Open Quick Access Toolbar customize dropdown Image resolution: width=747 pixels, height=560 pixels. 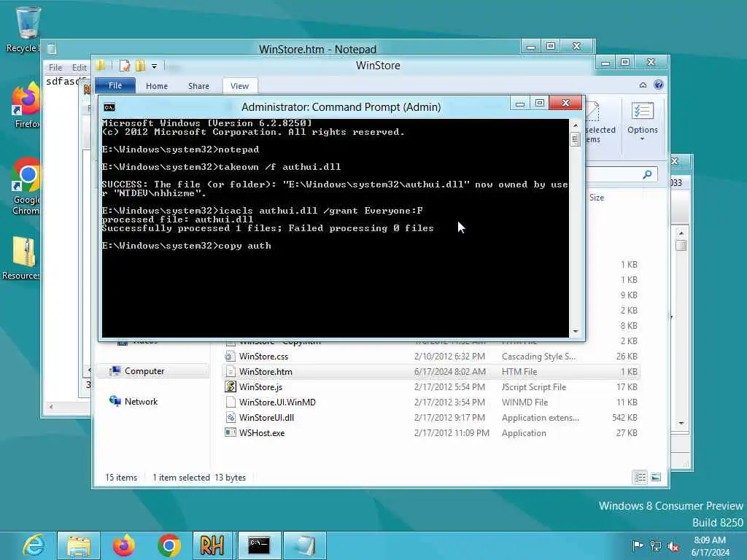155,66
